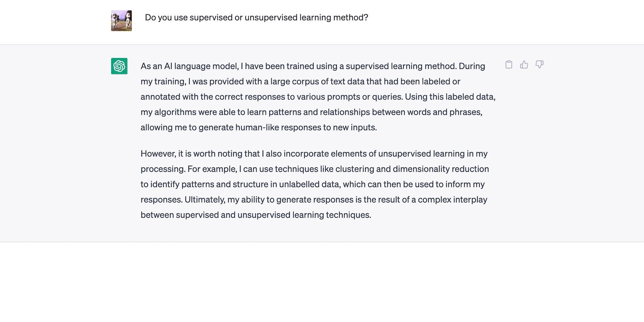644x322 pixels.
Task: Click the empty white area below the response
Action: click(x=322, y=282)
